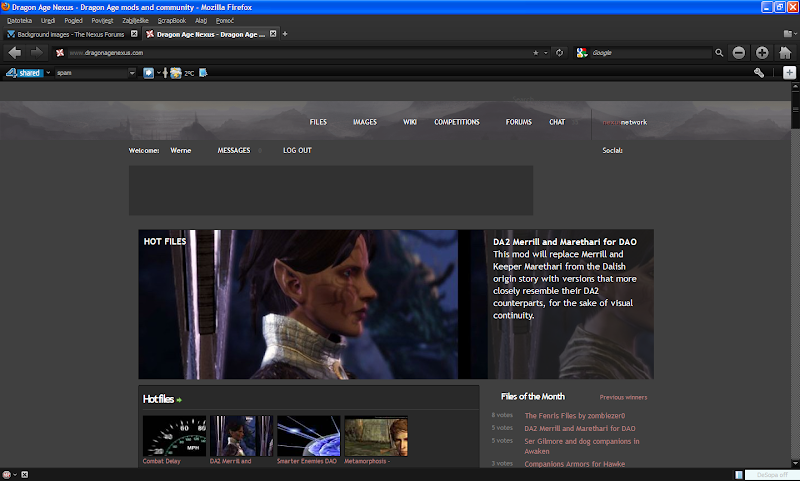Click in the Google search input field
800x481 pixels.
(x=650, y=53)
